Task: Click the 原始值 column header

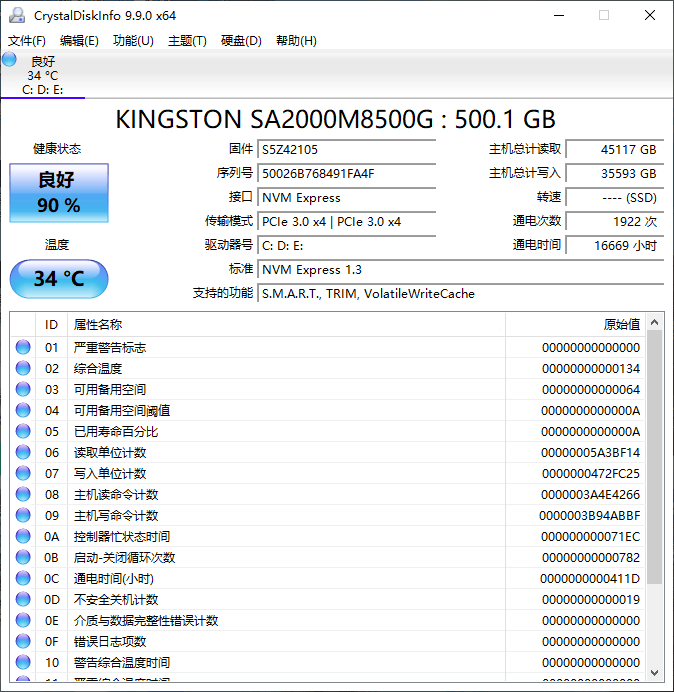Action: pyautogui.click(x=576, y=325)
